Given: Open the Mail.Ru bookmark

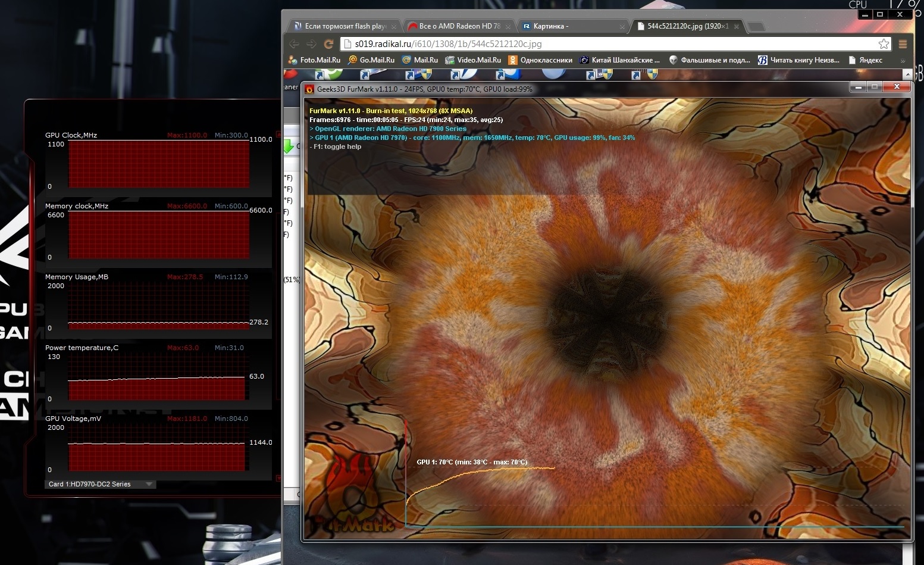Looking at the screenshot, I should [420, 60].
